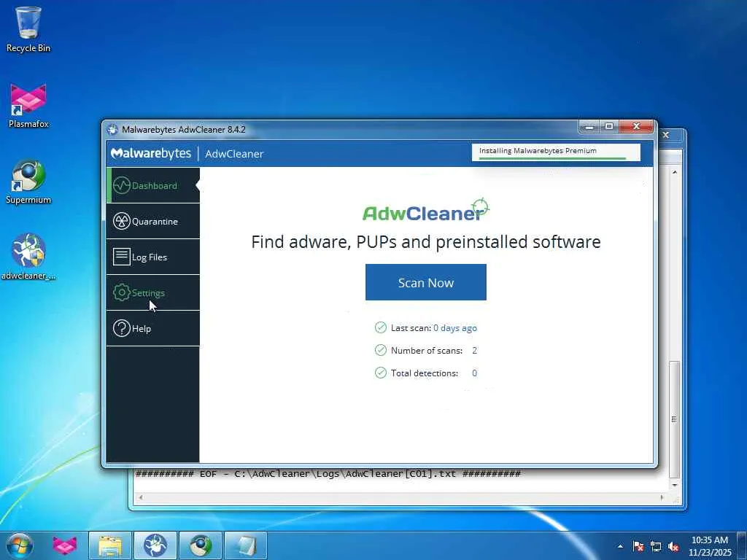Open the Dashboard section in the sidebar
The height and width of the screenshot is (560, 747).
coord(153,185)
